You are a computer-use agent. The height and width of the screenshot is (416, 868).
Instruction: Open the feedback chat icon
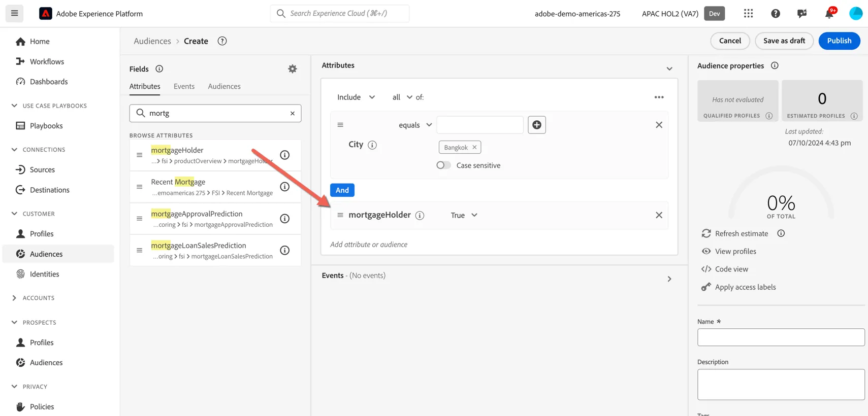802,14
